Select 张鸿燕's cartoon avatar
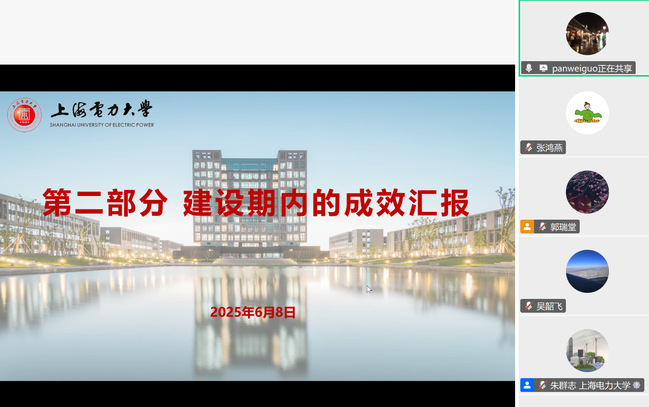The image size is (649, 407). tap(586, 112)
